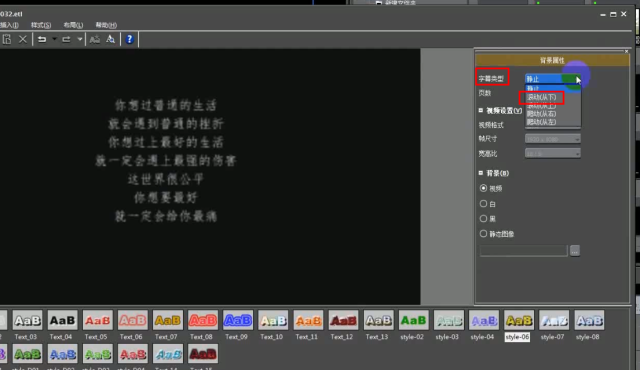Click the 字幕类型 label
This screenshot has width=640, height=370.
[x=491, y=79]
